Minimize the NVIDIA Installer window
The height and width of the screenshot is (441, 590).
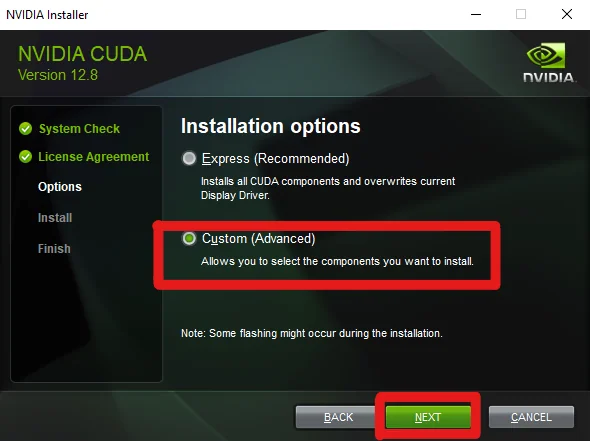(476, 14)
